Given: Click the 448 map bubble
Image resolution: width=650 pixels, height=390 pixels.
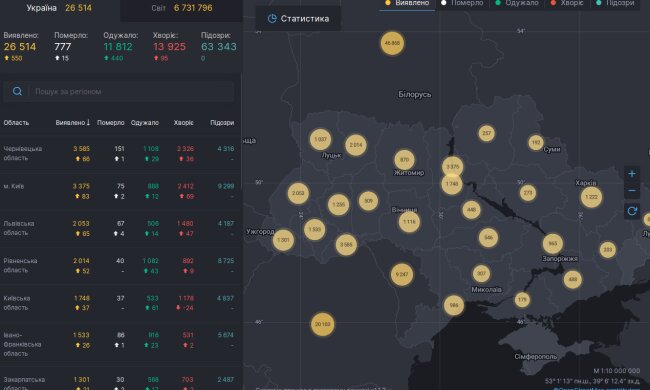Looking at the screenshot, I should [x=471, y=210].
